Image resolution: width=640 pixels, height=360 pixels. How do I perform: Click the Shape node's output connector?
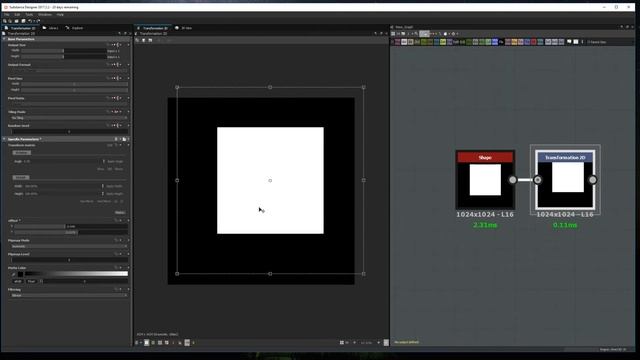513,180
